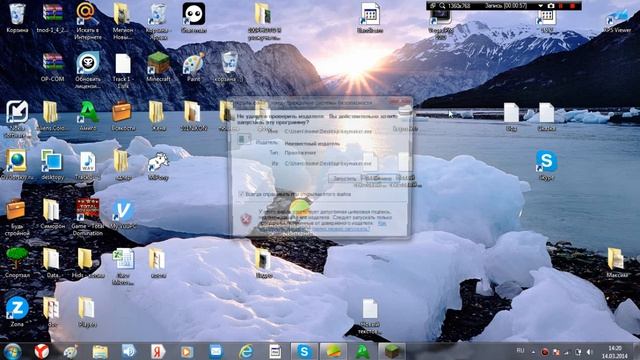The image size is (640, 360).
Task: Open the Windows Start menu
Action: coord(12,351)
